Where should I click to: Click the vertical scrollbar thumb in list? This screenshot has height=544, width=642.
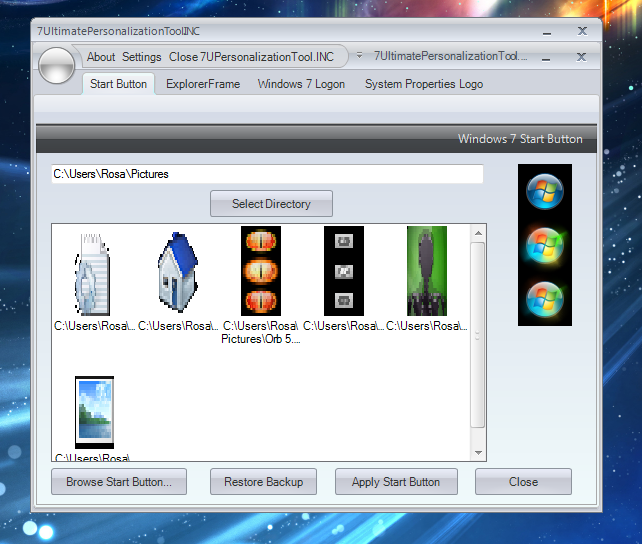click(477, 335)
